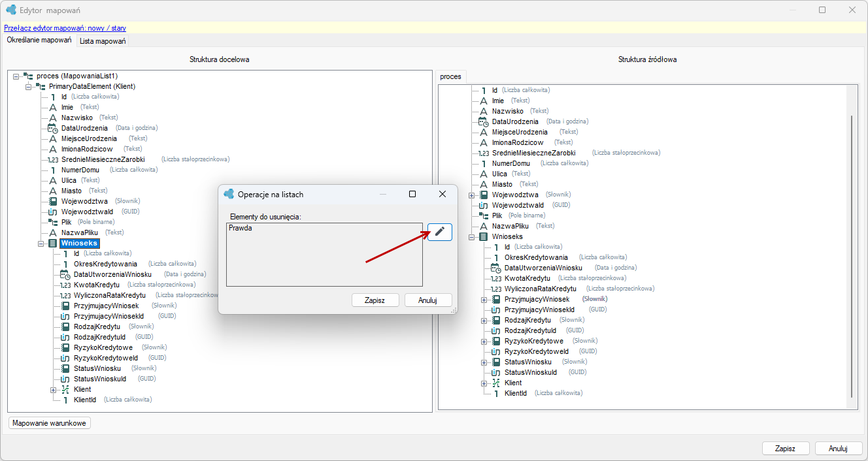This screenshot has height=461, width=868.
Task: Click the Edytor mapowań app icon in title bar
Action: [x=11, y=10]
